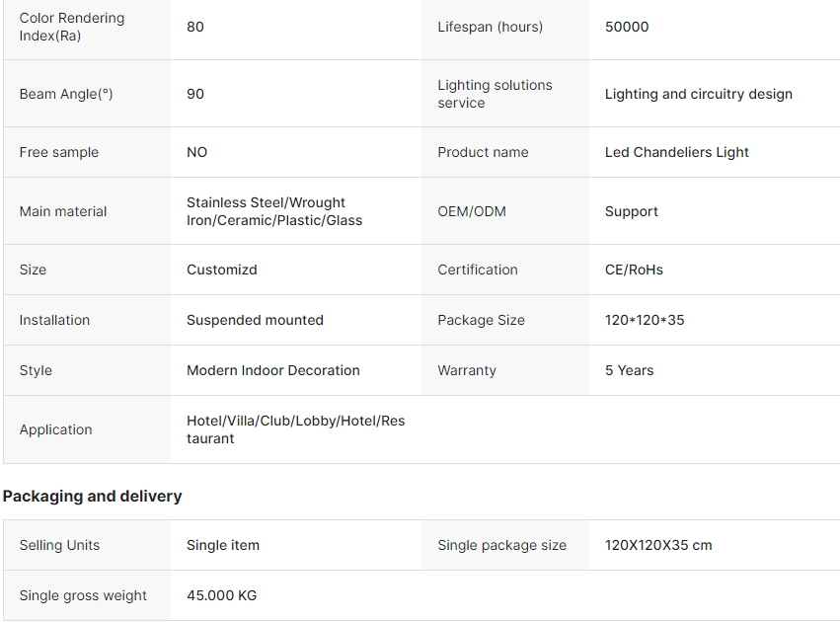Select the Free sample NO value
Image resolution: width=840 pixels, height=622 pixels.
click(x=197, y=152)
